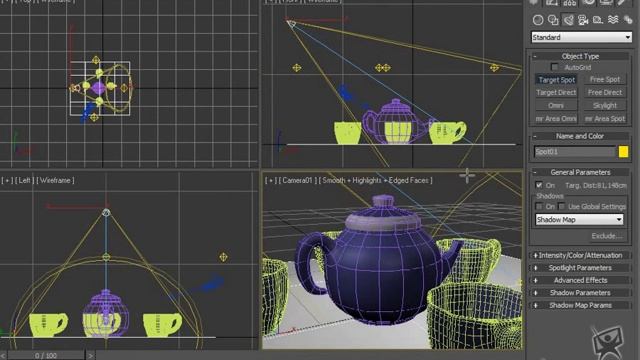Open Left viewport [ Wireframe ] shading menu
The image size is (640, 360).
(x=56, y=180)
